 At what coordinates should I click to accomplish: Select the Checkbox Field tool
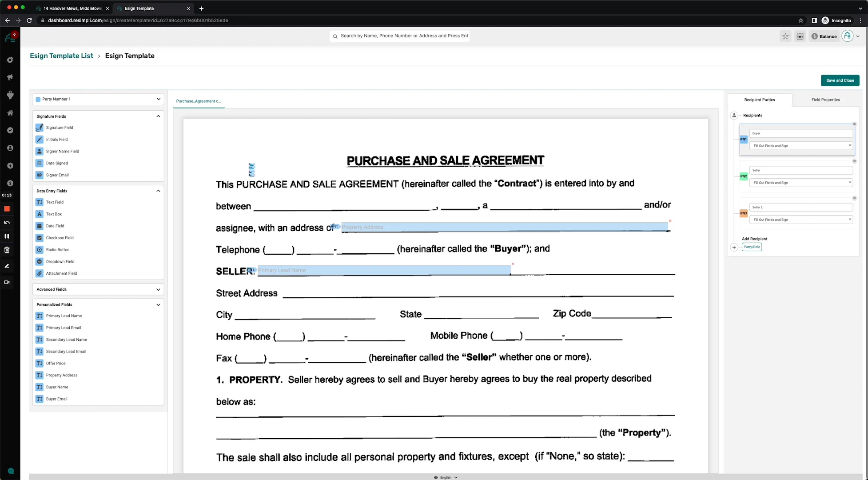(x=60, y=238)
